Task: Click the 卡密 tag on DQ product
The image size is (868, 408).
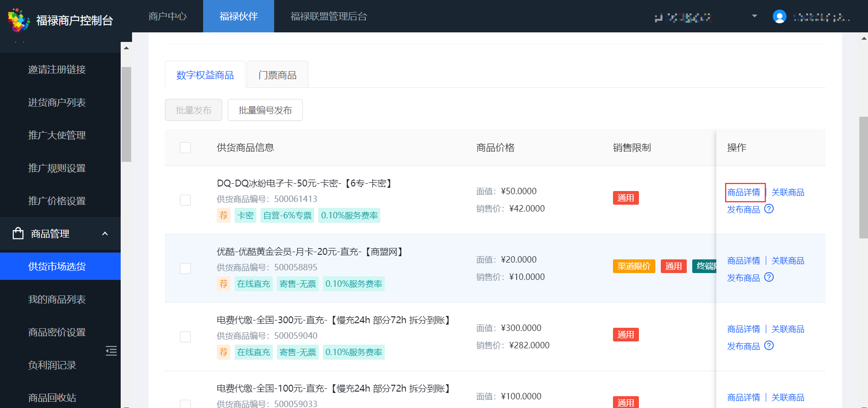Action: point(245,216)
